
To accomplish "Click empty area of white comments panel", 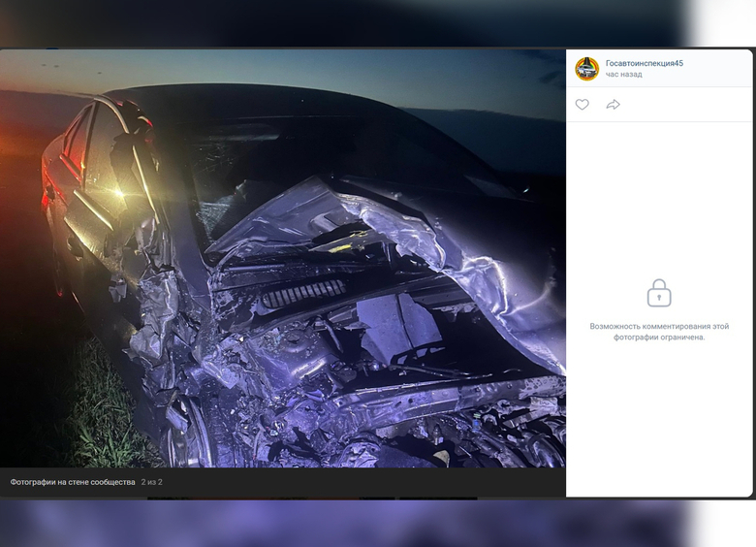I will pyautogui.click(x=659, y=427).
